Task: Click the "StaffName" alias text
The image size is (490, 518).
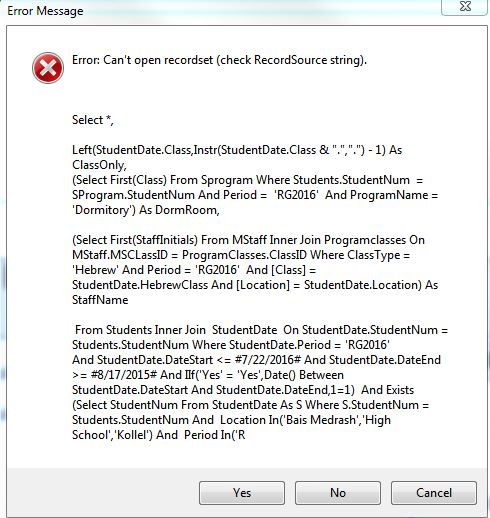Action: (x=100, y=300)
